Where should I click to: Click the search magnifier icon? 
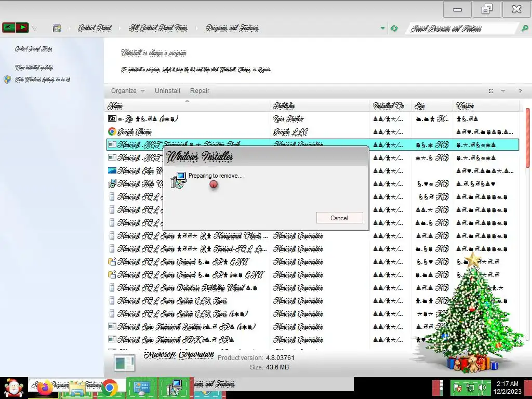click(x=525, y=29)
